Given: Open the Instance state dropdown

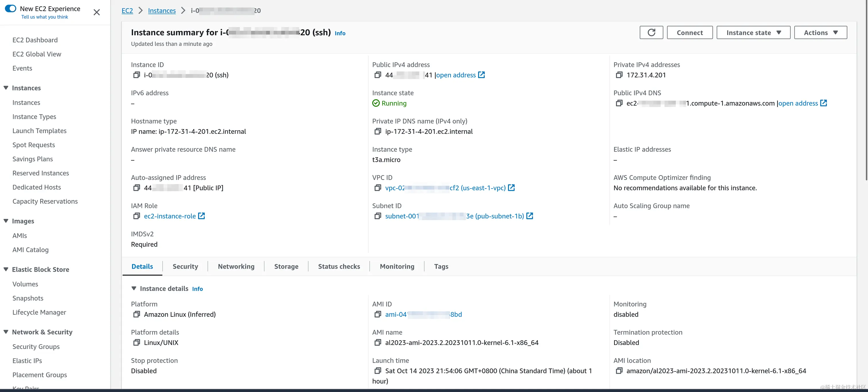Looking at the screenshot, I should point(753,32).
